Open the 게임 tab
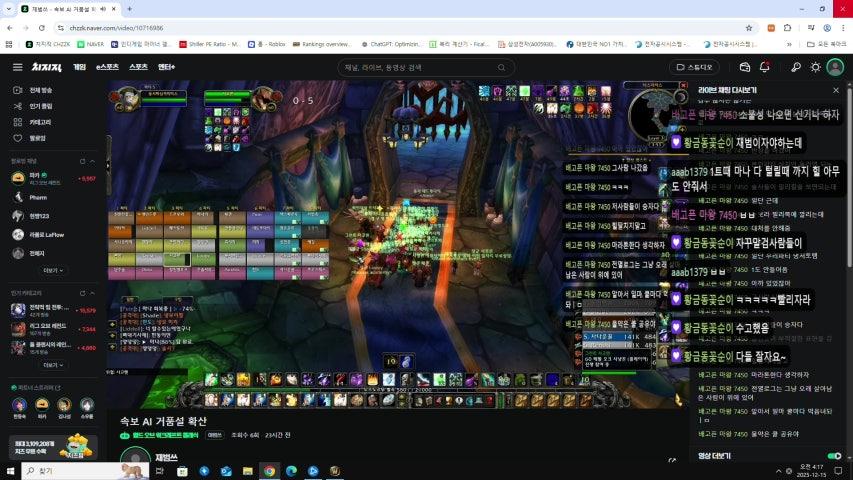Image resolution: width=853 pixels, height=480 pixels. (79, 67)
